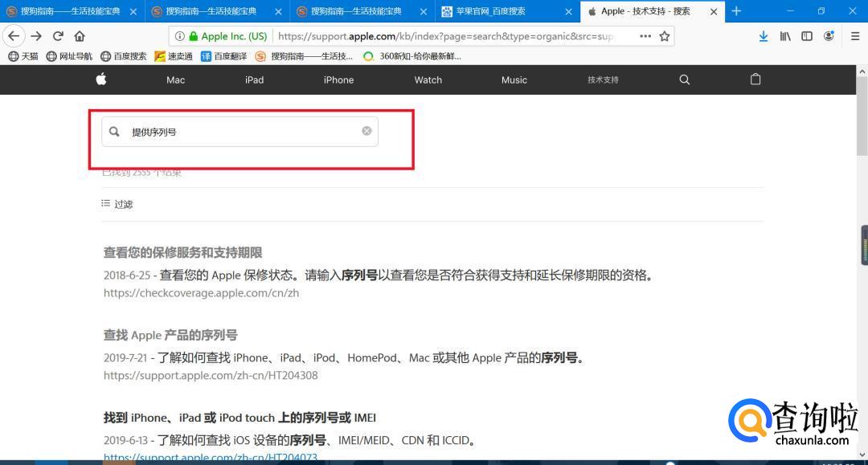Open the 天猫 bookmark
Screen dimensions: 868x465
[23, 56]
